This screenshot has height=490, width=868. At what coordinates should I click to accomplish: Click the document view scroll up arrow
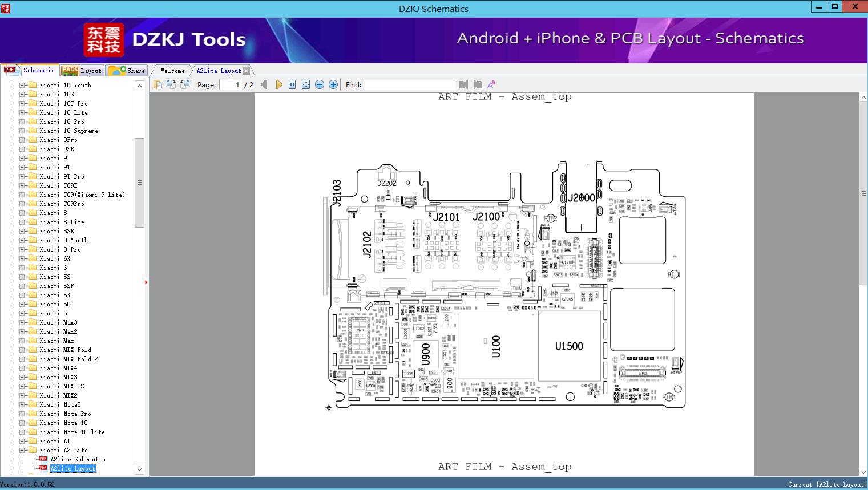[863, 98]
